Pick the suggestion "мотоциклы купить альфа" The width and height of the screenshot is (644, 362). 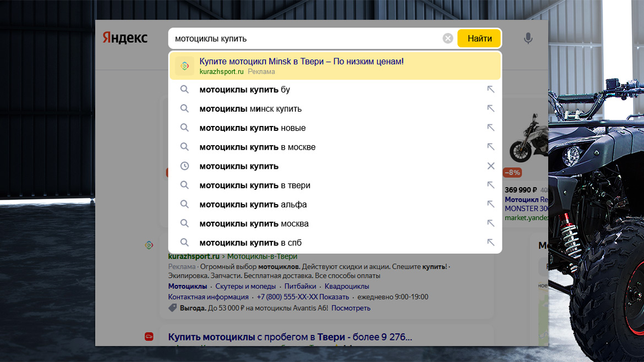point(253,205)
